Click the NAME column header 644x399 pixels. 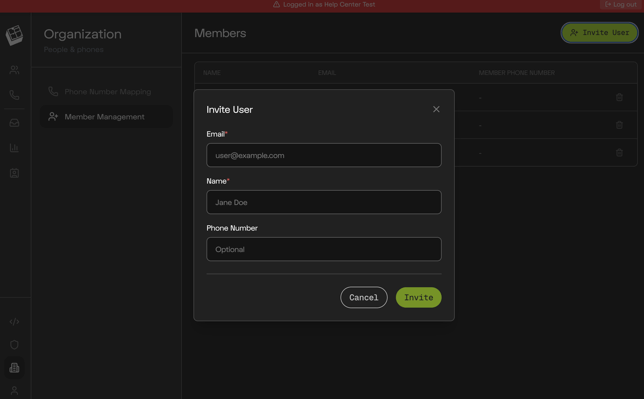(212, 73)
